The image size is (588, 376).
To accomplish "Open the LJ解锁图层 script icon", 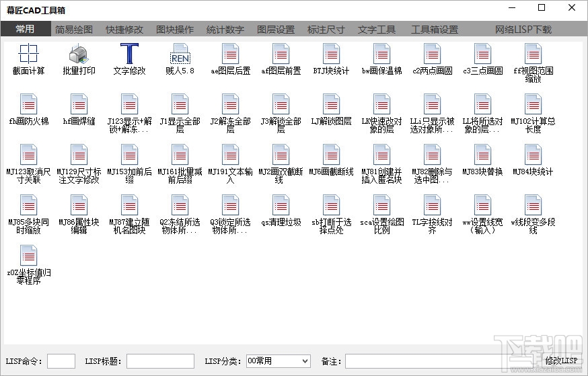I will coord(331,104).
